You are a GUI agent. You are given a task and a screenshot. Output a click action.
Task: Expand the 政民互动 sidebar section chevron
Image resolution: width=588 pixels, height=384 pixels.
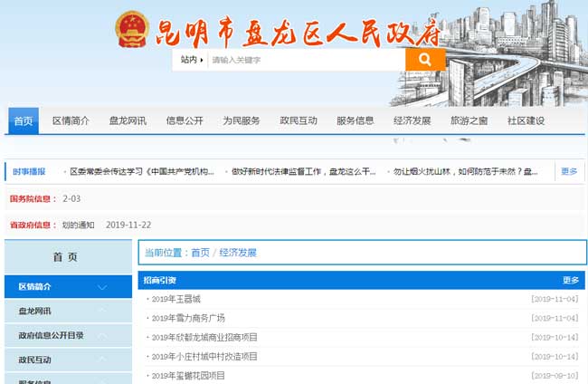coord(101,360)
